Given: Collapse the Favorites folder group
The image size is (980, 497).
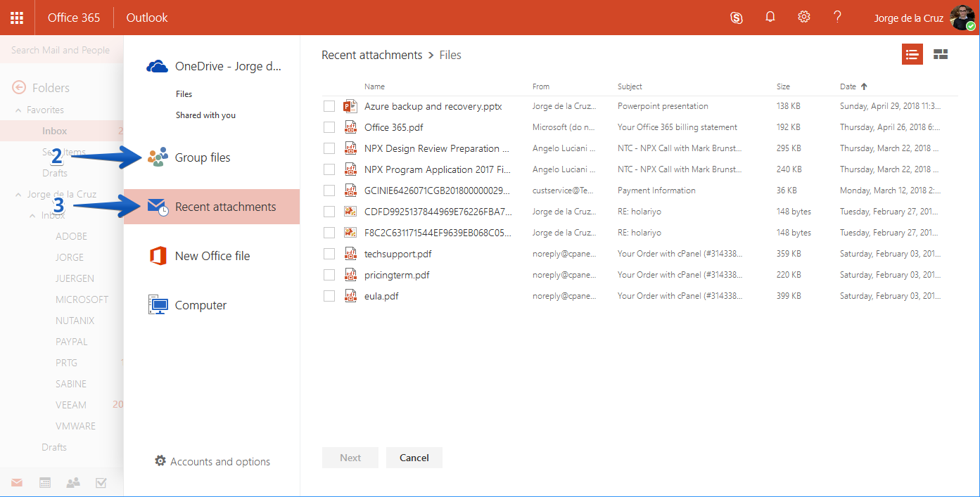Looking at the screenshot, I should click(19, 110).
